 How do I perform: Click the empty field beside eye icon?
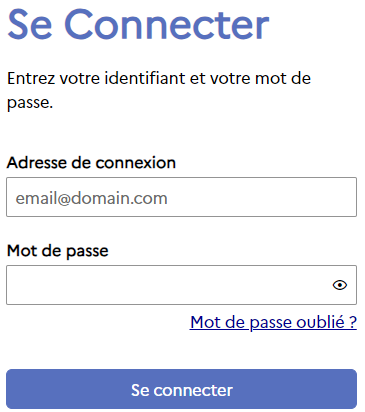pos(168,285)
